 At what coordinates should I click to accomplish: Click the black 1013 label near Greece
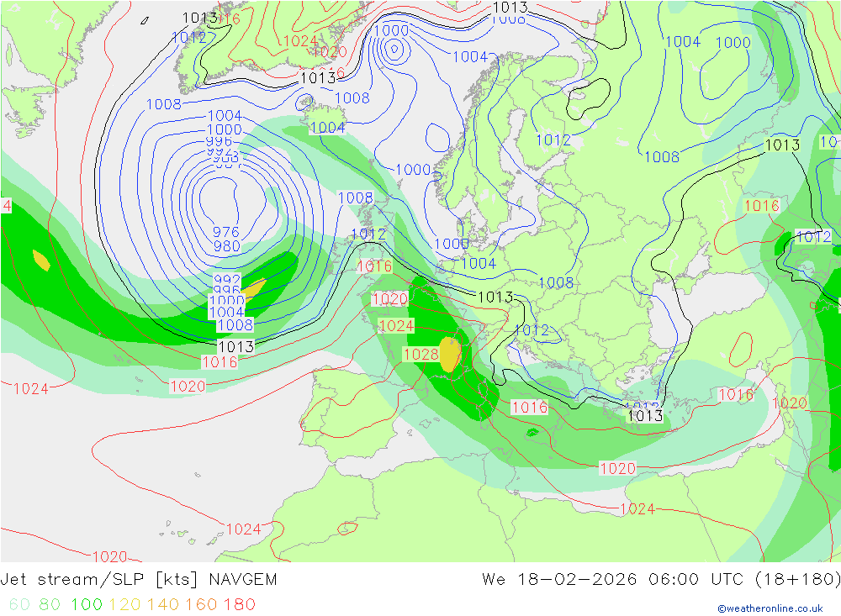click(645, 415)
